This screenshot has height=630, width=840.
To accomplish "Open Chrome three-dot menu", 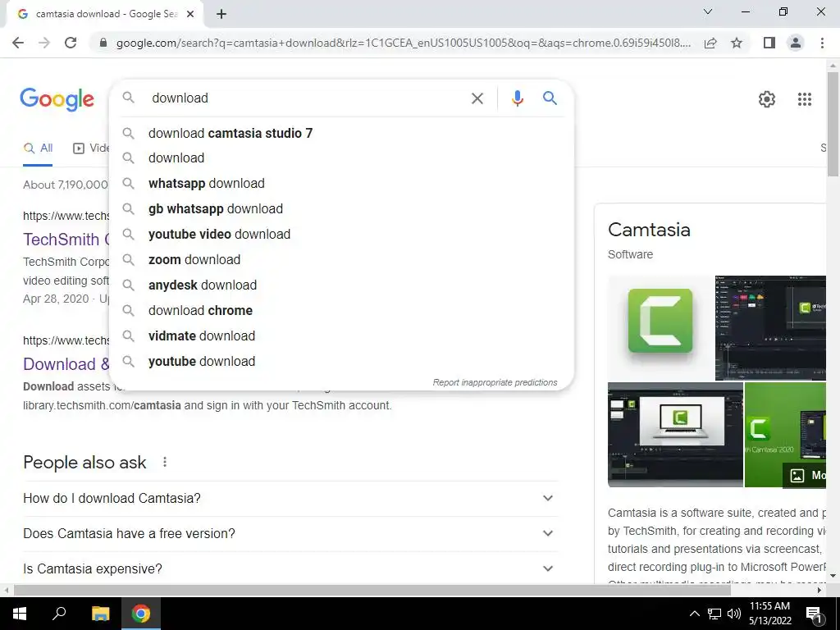I will tap(822, 43).
